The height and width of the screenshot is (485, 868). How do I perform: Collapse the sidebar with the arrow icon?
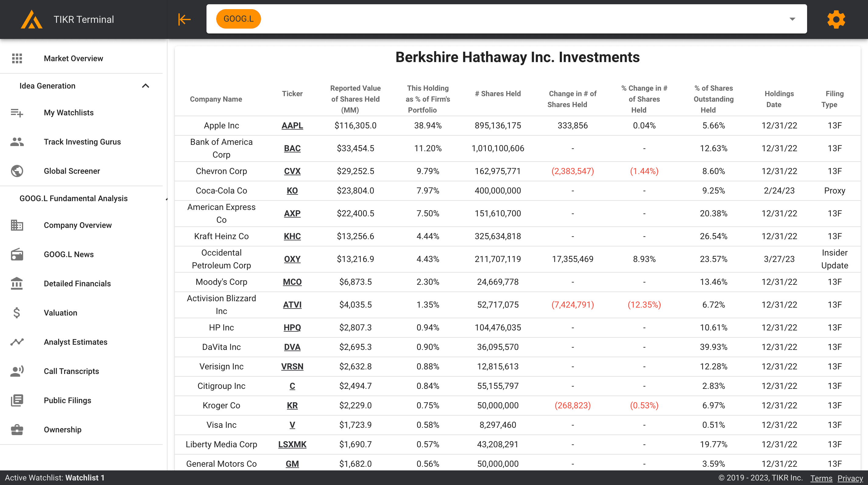tap(184, 19)
